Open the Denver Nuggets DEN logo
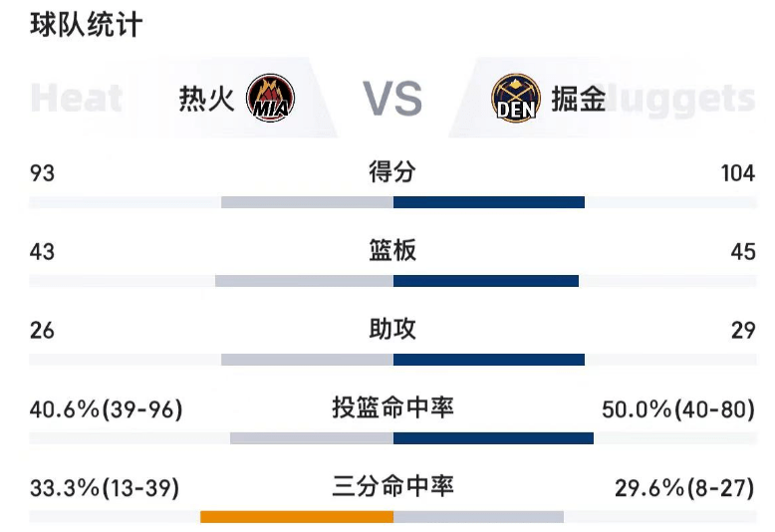This screenshot has height=532, width=775. 516,98
